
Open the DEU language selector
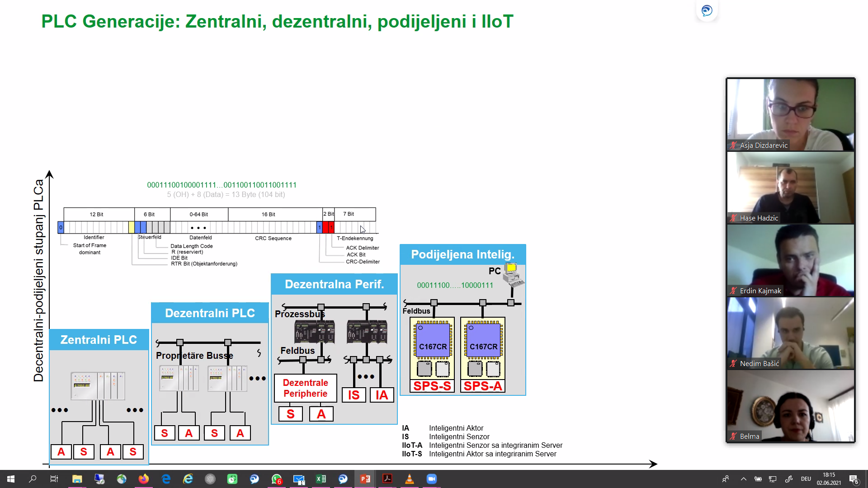click(x=806, y=479)
